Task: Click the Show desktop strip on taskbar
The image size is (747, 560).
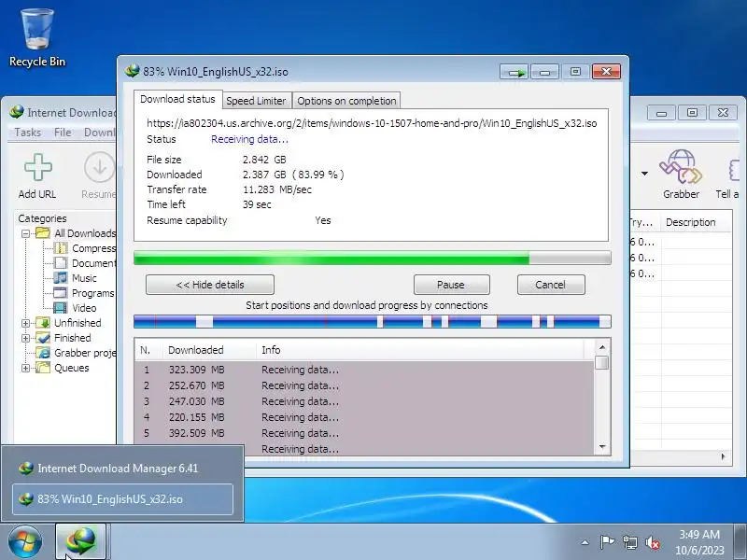Action: [740, 542]
